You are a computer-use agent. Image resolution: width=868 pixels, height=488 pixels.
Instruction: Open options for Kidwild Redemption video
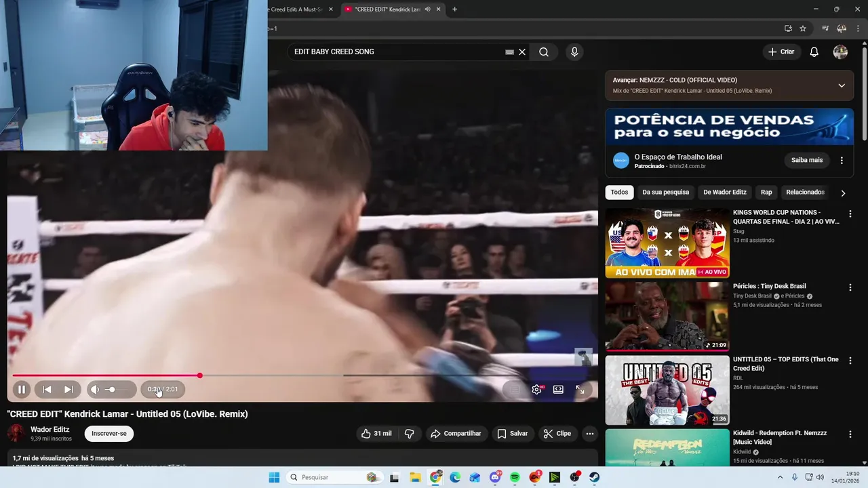(x=850, y=434)
